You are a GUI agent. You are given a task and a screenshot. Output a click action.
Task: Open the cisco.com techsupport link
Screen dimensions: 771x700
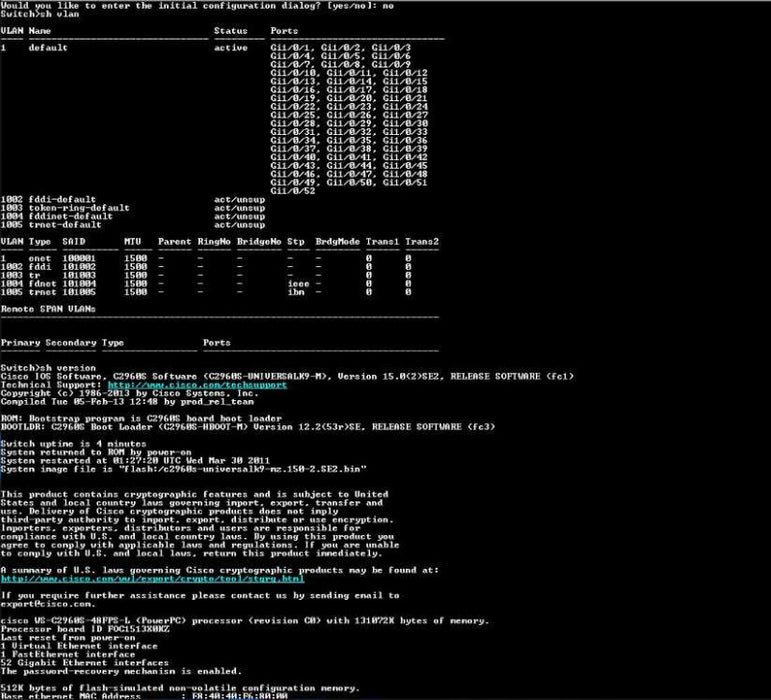click(x=197, y=385)
